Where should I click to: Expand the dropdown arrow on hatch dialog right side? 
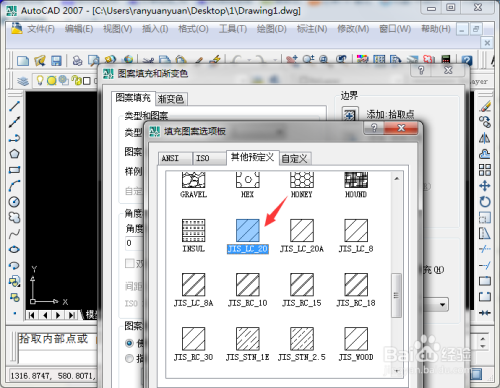pos(442,305)
